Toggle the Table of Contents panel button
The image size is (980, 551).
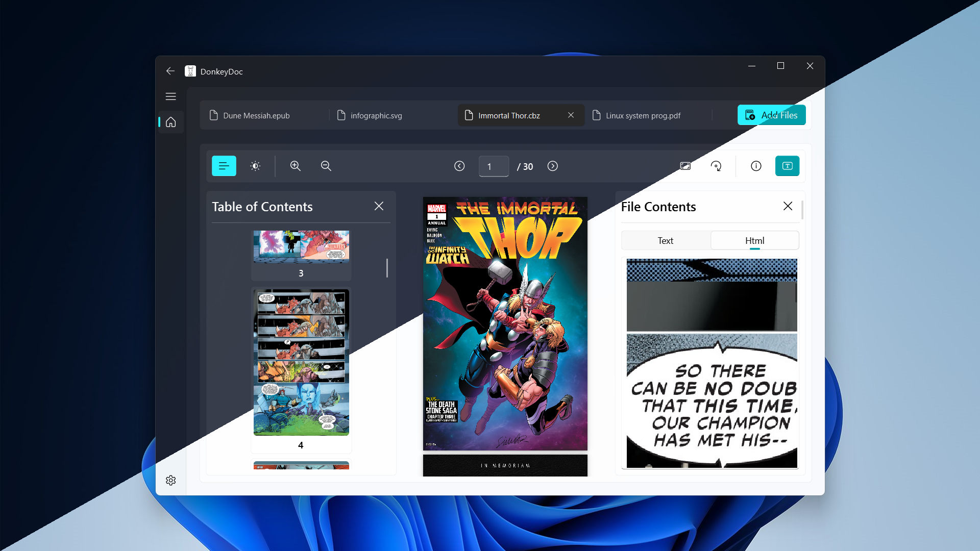click(224, 166)
